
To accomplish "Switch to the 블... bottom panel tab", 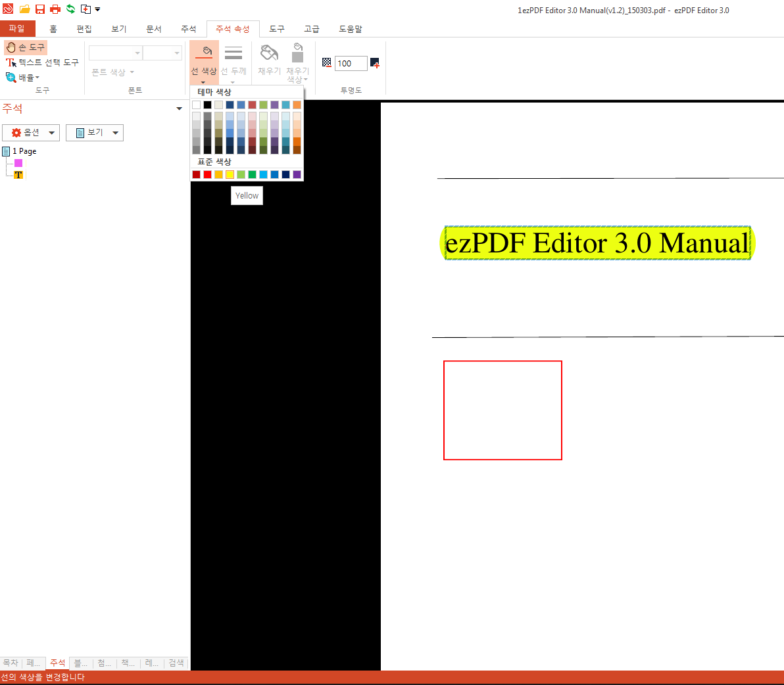I will click(81, 663).
